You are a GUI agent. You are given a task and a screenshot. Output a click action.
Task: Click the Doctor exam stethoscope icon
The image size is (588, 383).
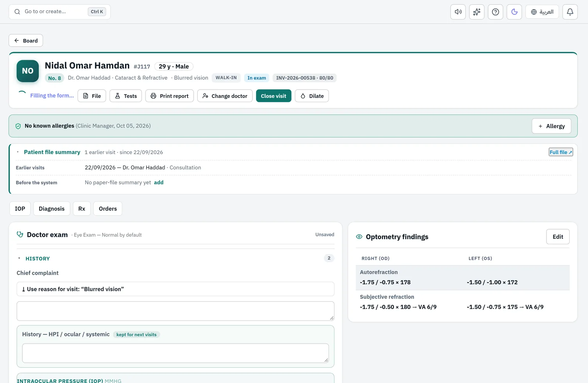coord(20,234)
